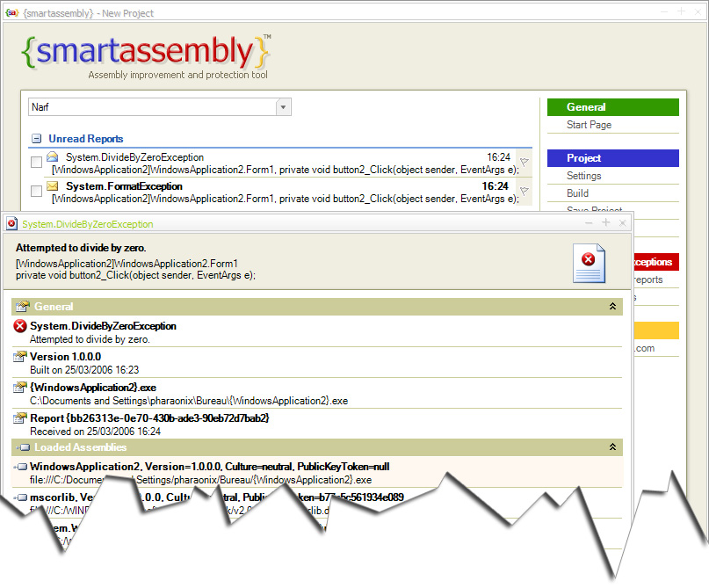The height and width of the screenshot is (588, 709).
Task: Click the large error document icon in report header
Action: 589,264
